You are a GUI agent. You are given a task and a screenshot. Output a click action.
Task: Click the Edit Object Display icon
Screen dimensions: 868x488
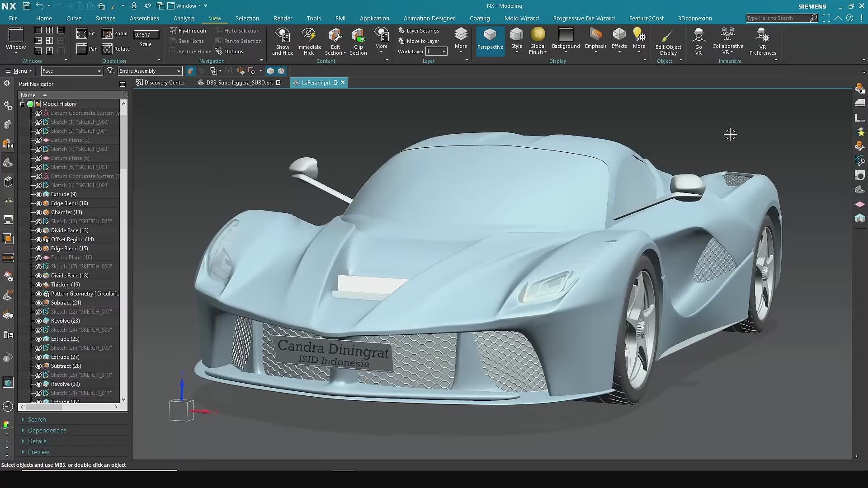(668, 36)
